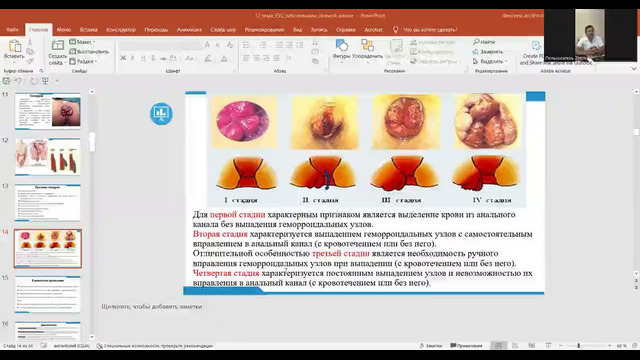Select slide 15 thumbnail
The width and height of the screenshot is (640, 360).
click(x=47, y=294)
